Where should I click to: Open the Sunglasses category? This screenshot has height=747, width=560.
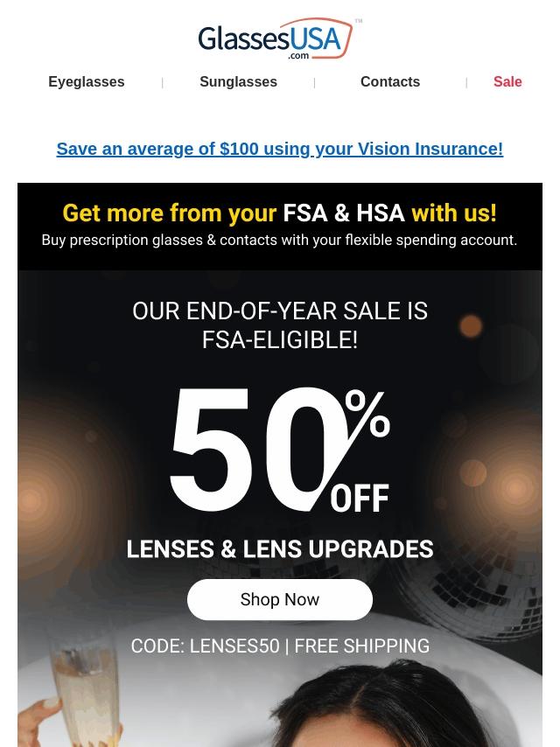[x=238, y=81]
